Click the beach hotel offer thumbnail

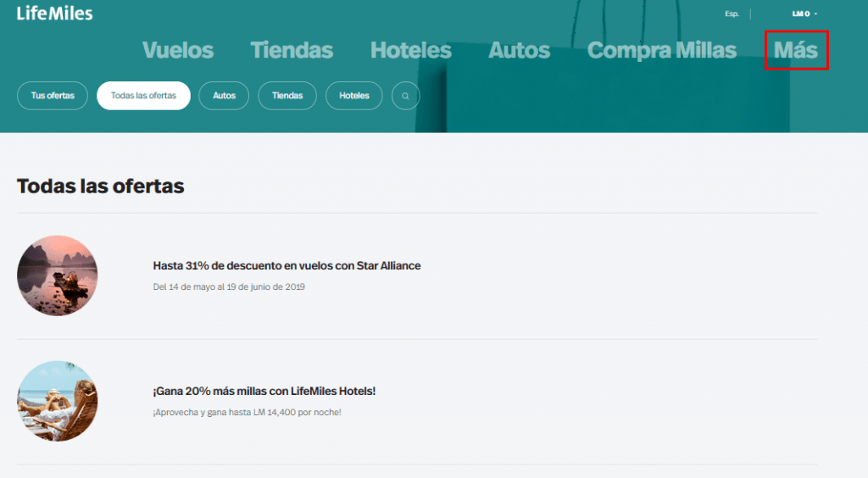(57, 401)
